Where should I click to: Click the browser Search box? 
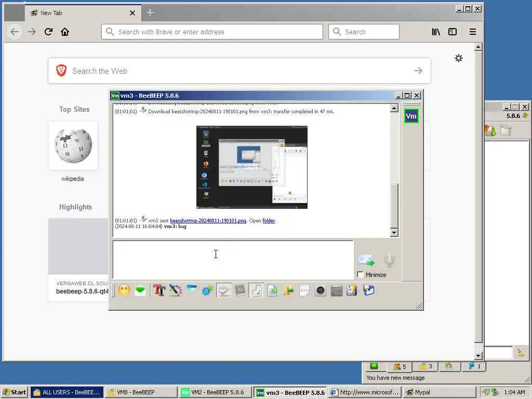click(364, 32)
